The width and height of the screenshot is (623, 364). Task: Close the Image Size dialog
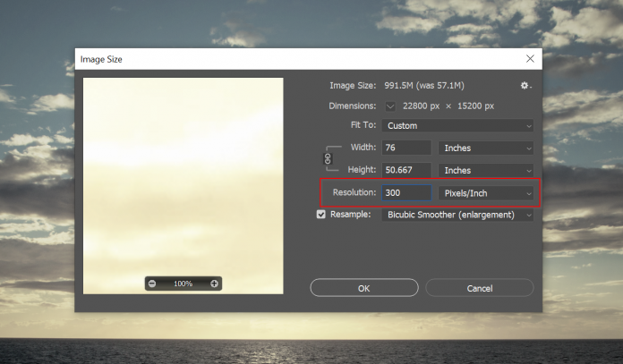point(530,59)
